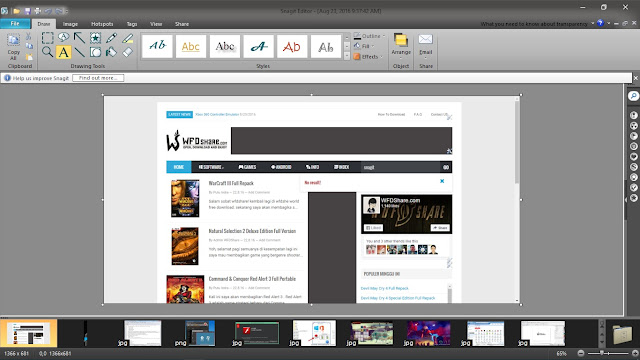Open the Fill dropdown

pos(364,46)
